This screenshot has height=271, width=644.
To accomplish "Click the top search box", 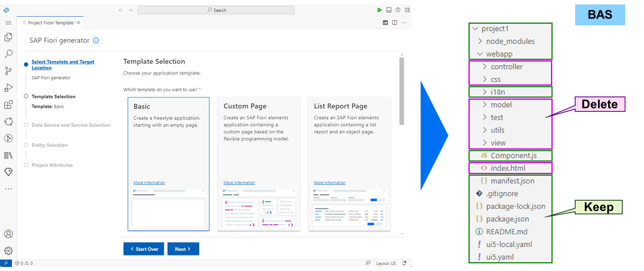I will pos(216,10).
